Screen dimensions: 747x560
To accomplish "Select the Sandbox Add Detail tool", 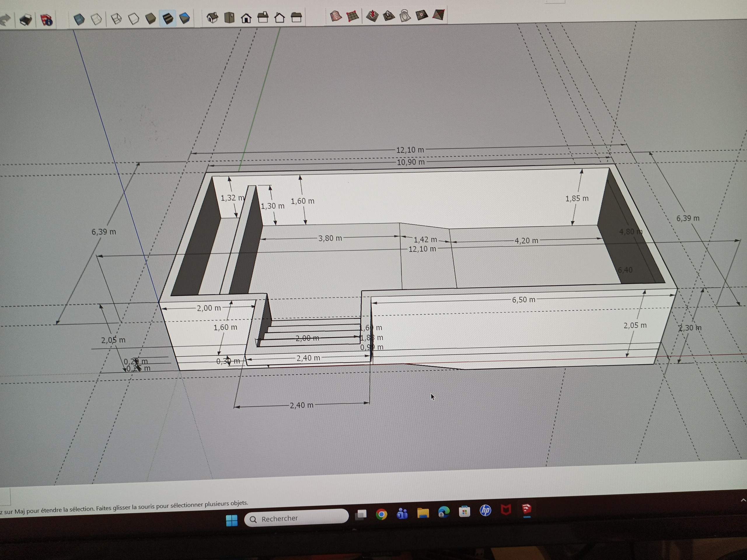I will [x=422, y=15].
